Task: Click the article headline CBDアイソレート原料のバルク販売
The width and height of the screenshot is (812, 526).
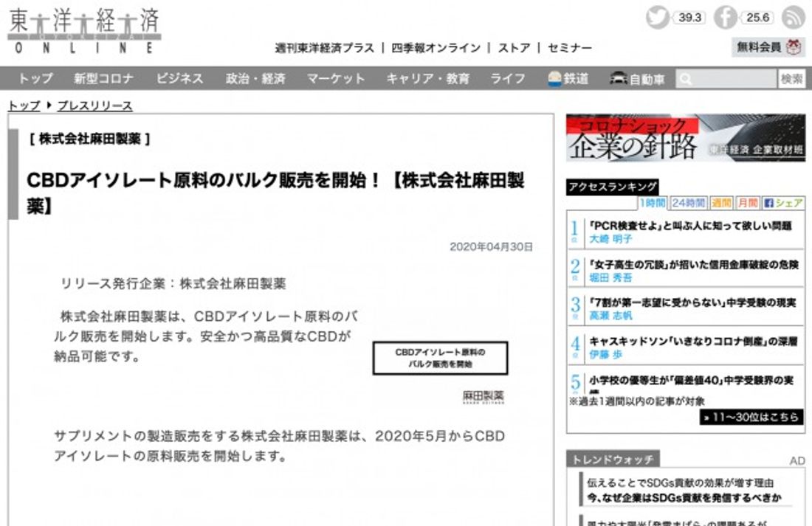Action: [x=275, y=193]
